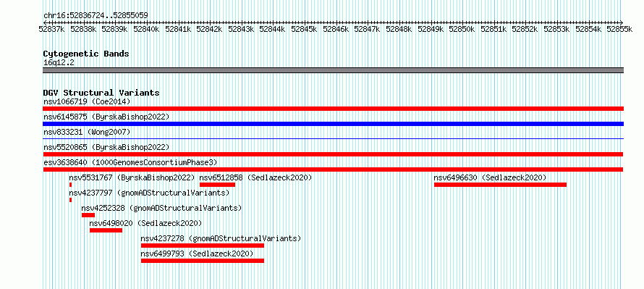This screenshot has width=644, height=289.
Task: Select the red bar under esv3638640
Action: tap(333, 169)
